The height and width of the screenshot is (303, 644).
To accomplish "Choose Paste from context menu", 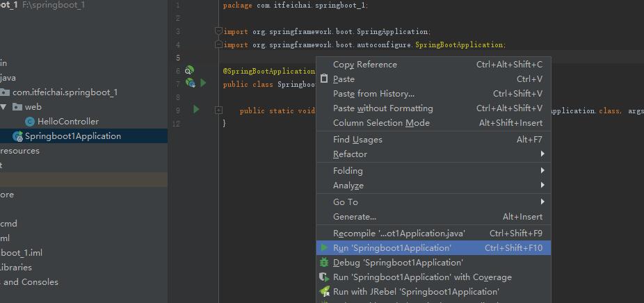I will (433, 79).
